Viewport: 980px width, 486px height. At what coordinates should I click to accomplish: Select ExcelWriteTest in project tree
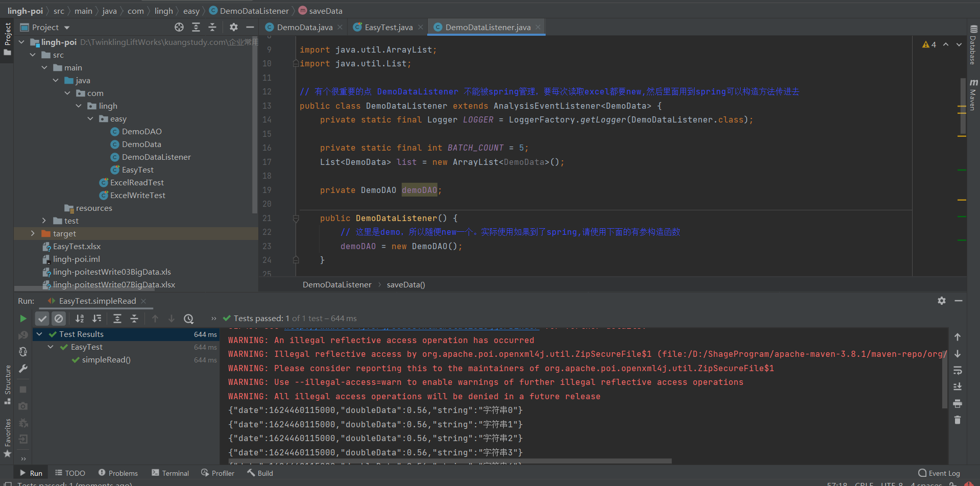(132, 195)
